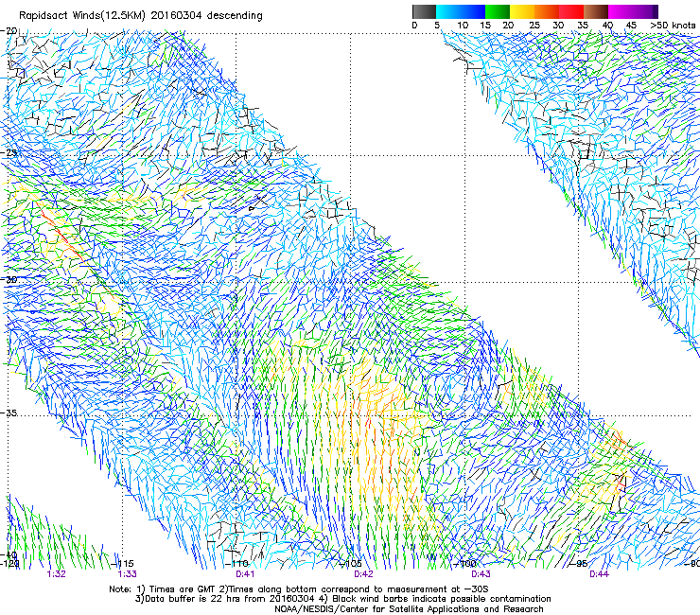The image size is (700, 615).
Task: Click the 0:42 swath time label
Action: [363, 574]
